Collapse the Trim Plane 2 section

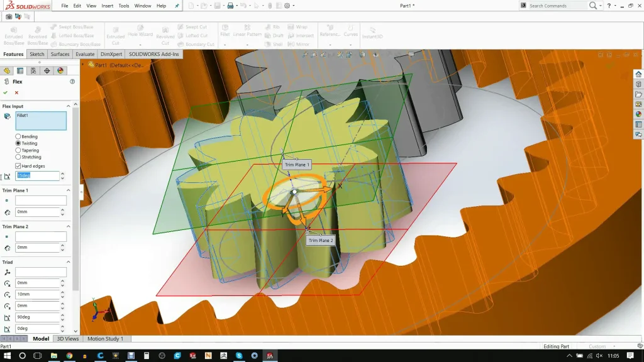(x=68, y=226)
